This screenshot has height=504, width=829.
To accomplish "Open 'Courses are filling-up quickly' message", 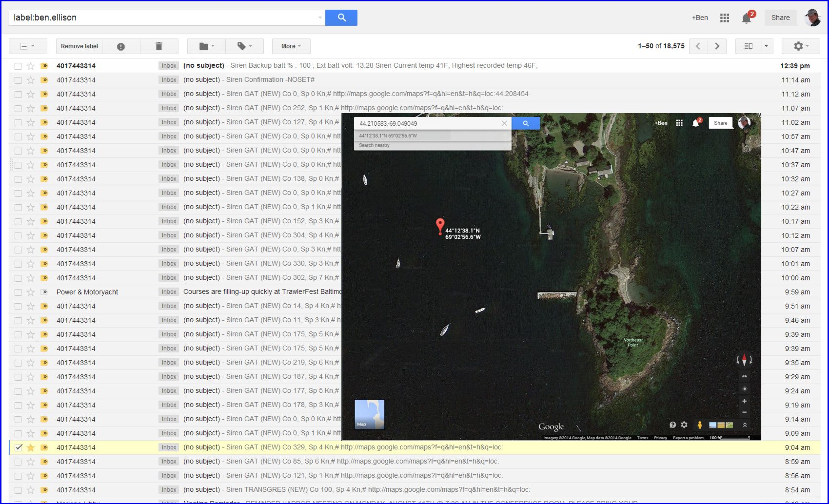I will click(x=262, y=292).
